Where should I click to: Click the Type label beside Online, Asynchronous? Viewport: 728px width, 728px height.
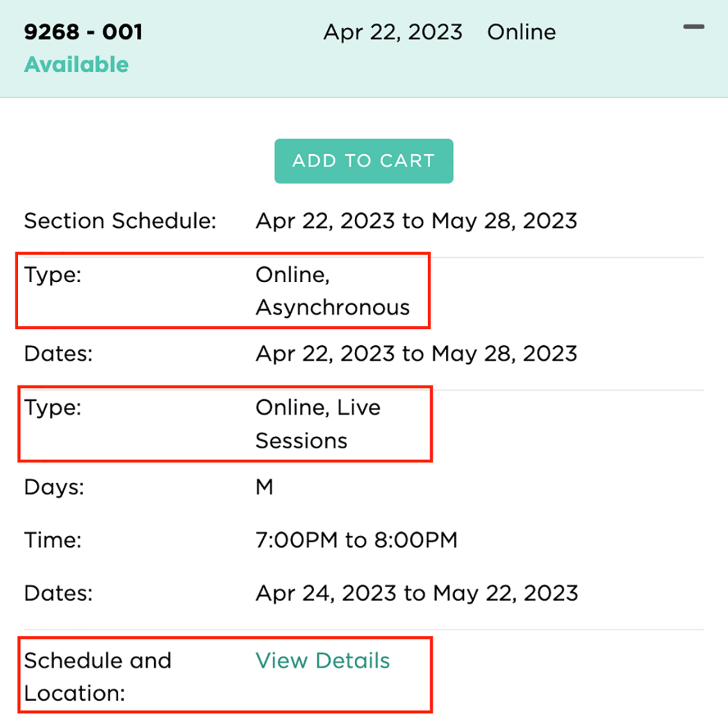coord(53,275)
